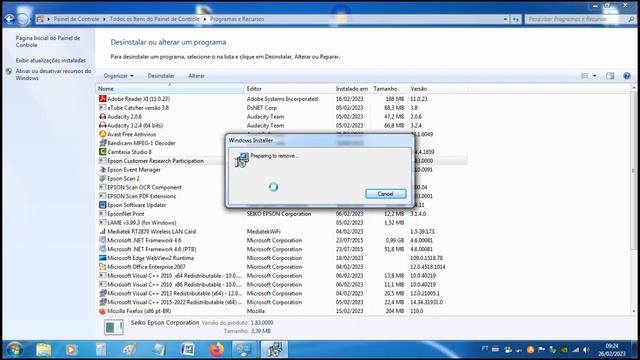Screen dimensions: 640x360
Task: Cancel the Windows Installer removal
Action: (x=385, y=194)
